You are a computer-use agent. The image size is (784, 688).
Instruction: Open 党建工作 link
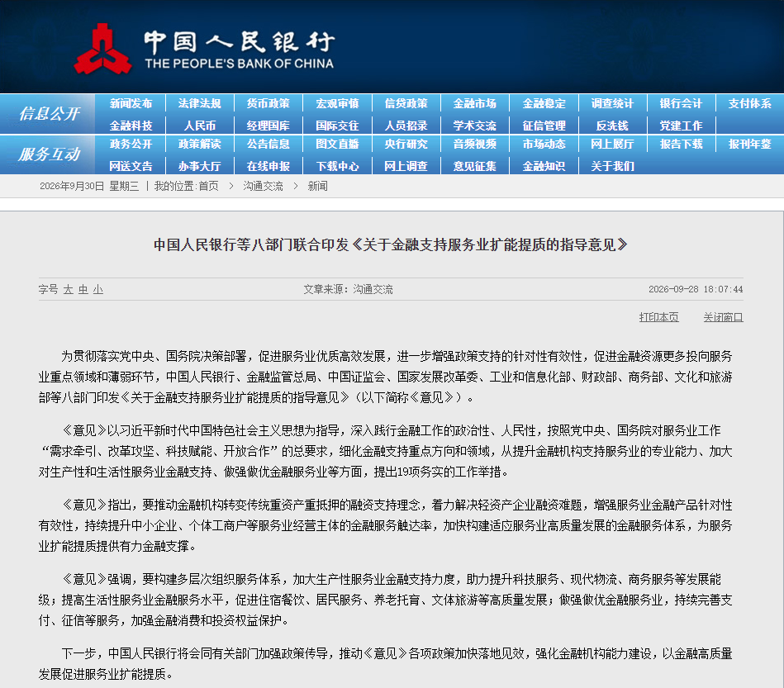tap(681, 126)
